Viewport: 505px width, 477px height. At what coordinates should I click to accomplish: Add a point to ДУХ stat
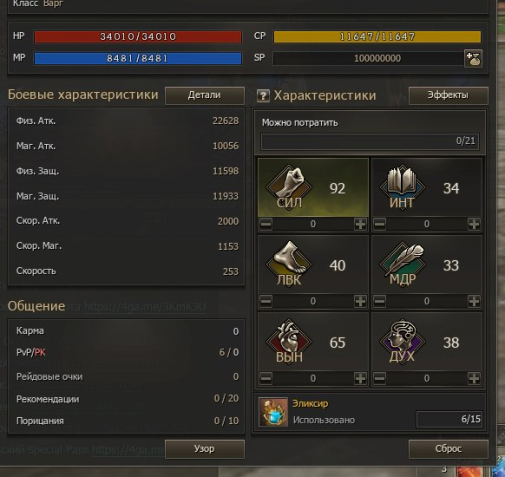[474, 378]
